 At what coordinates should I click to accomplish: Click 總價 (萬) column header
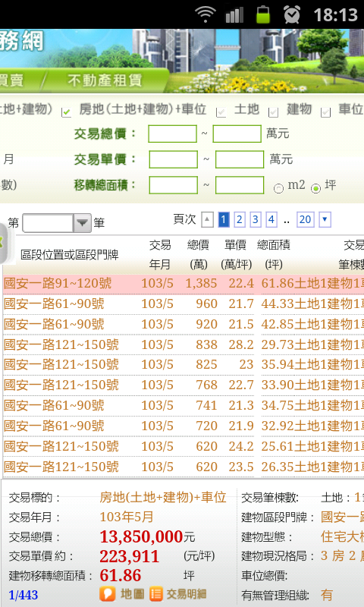[x=199, y=255]
